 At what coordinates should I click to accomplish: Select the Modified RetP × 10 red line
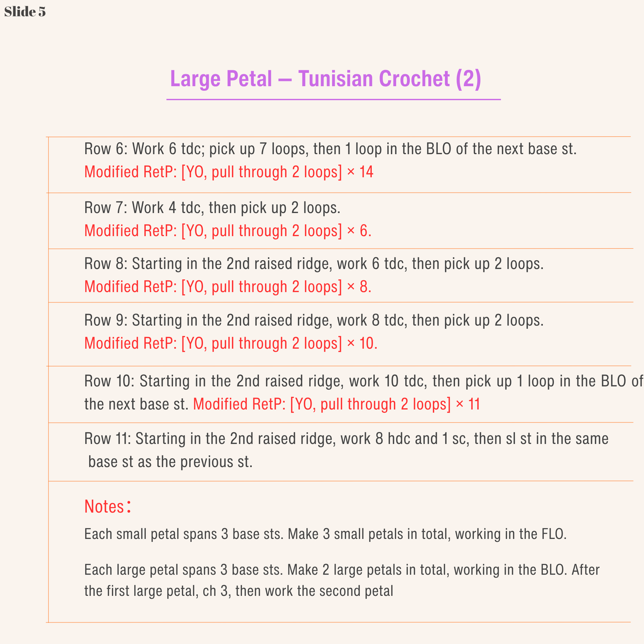tap(231, 344)
